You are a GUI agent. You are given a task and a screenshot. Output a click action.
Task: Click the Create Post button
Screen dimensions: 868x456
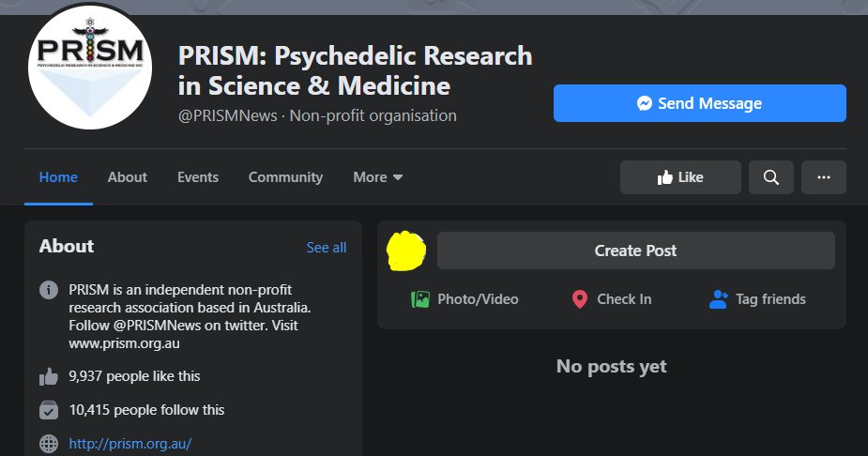click(x=636, y=251)
